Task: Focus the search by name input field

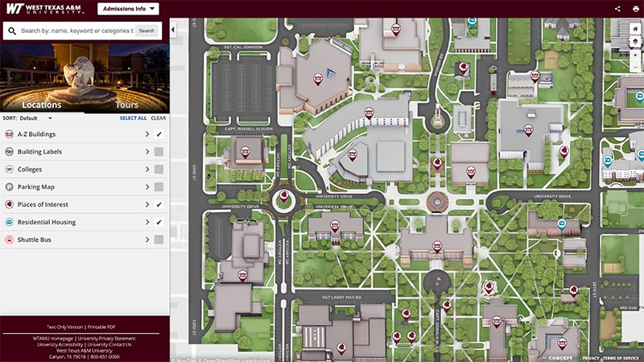Action: (x=76, y=31)
